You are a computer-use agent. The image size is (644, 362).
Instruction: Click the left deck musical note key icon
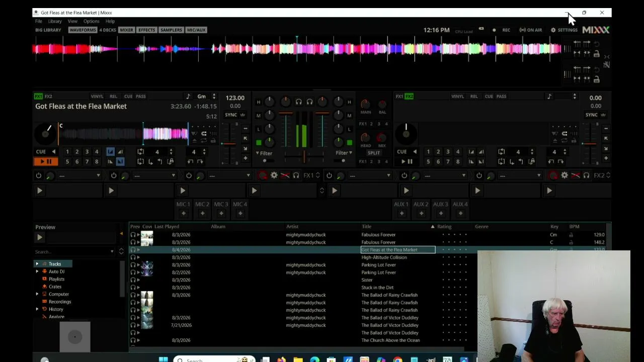pyautogui.click(x=188, y=97)
